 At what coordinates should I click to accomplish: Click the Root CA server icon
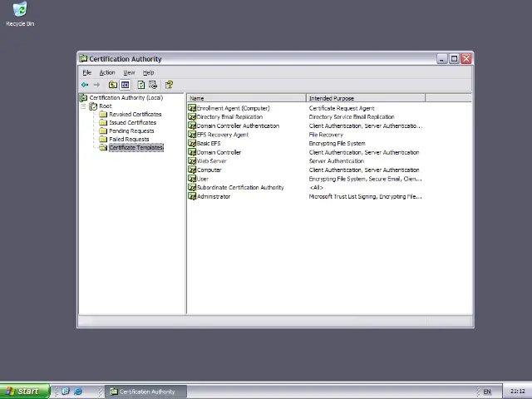click(93, 106)
